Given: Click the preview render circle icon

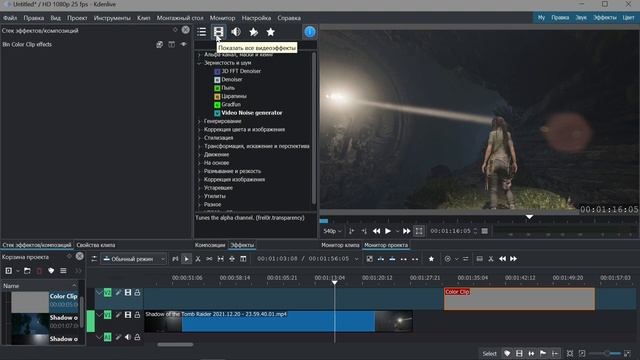Looking at the screenshot, I should [x=448, y=259].
